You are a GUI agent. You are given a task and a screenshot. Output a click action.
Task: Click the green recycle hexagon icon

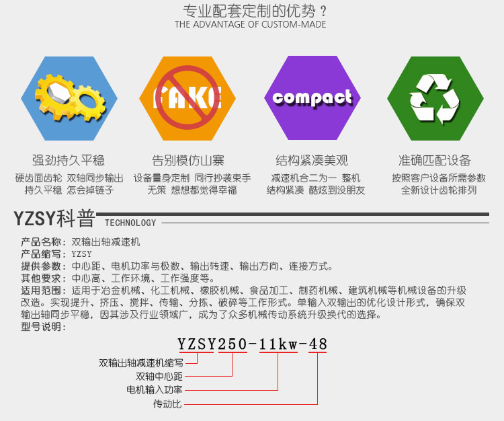point(435,98)
